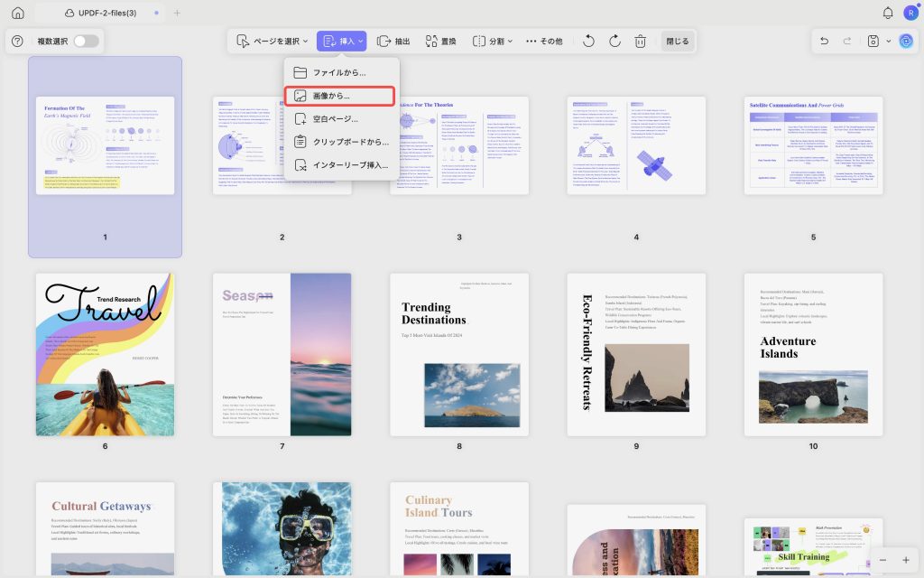Choose 画像から… in the insert menu
The height and width of the screenshot is (578, 924).
pos(339,96)
